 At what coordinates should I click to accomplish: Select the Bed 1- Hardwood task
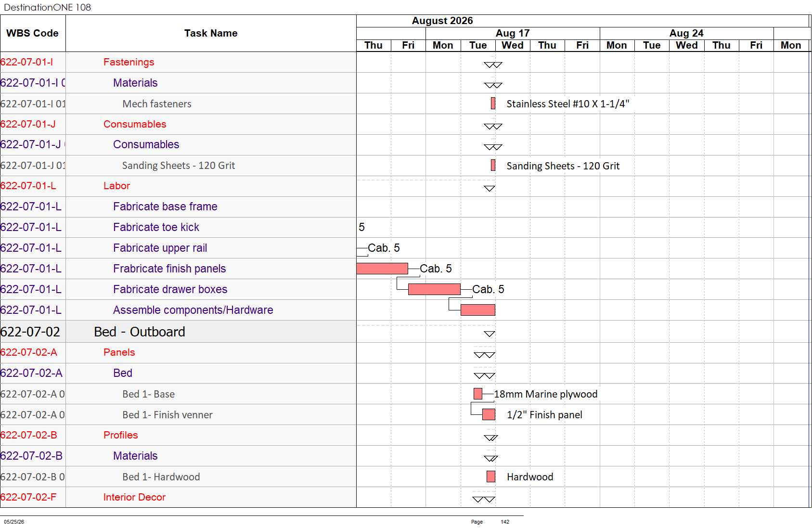[x=161, y=477]
